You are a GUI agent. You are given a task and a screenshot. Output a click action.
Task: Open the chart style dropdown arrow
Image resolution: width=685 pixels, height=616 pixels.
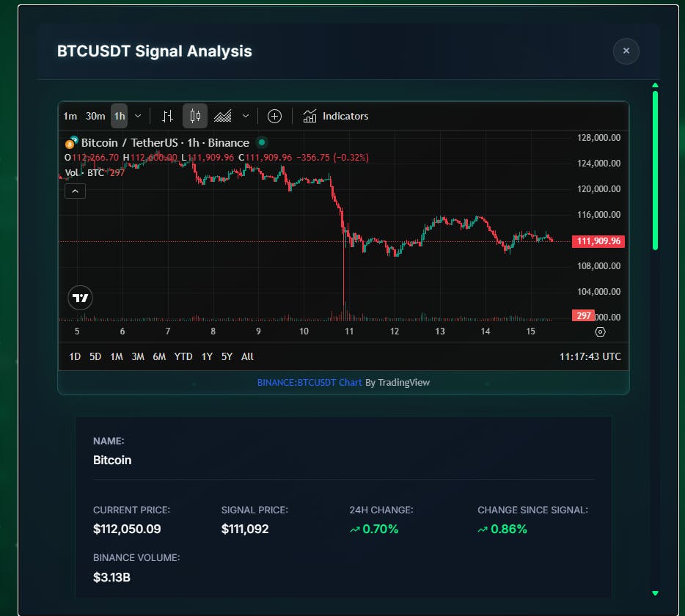pos(246,116)
